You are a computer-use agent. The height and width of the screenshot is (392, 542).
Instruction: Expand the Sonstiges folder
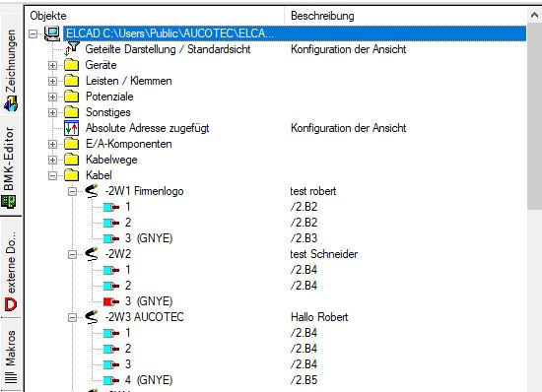click(52, 112)
